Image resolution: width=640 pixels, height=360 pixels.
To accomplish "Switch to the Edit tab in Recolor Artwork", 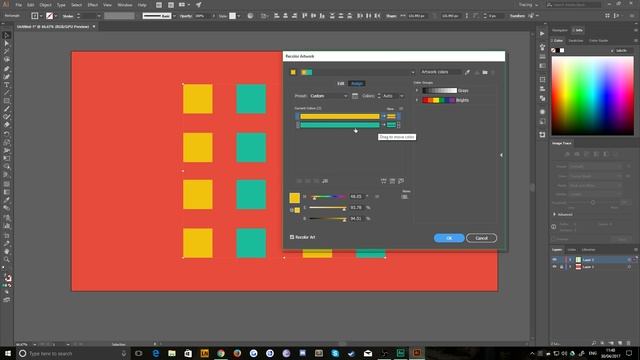I will tap(340, 83).
